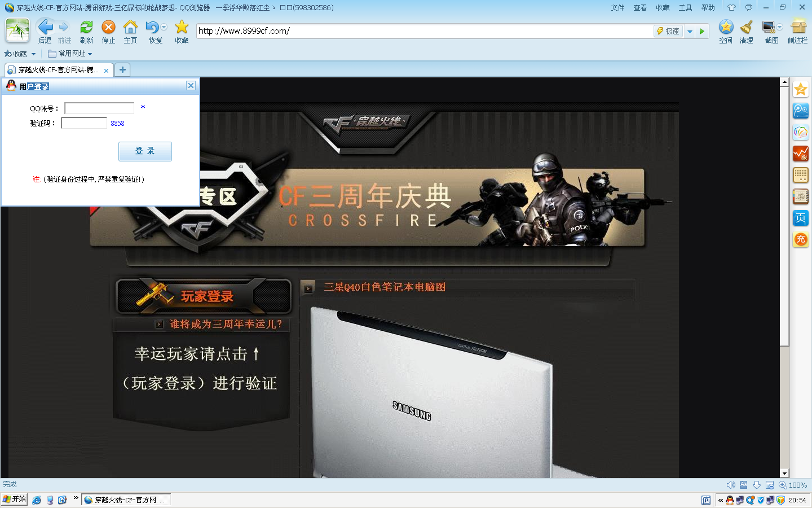Viewport: 812px width, 508px height.
Task: Click 三星Q40白色笔记本电脑图 heading link
Action: [x=385, y=287]
